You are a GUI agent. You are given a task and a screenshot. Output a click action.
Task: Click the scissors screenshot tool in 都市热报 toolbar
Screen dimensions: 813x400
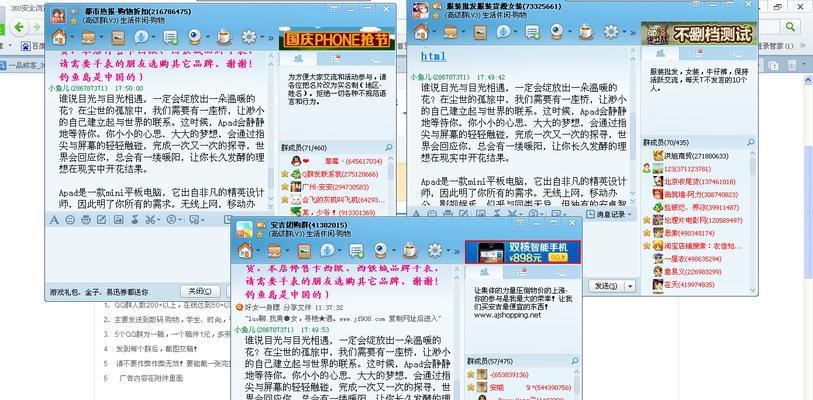[x=149, y=219]
